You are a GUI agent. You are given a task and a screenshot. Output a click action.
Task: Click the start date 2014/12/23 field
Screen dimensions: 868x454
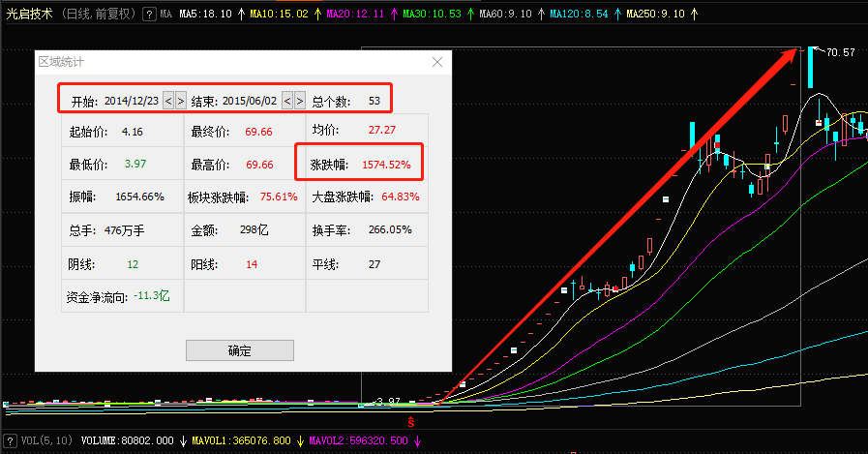pos(132,100)
